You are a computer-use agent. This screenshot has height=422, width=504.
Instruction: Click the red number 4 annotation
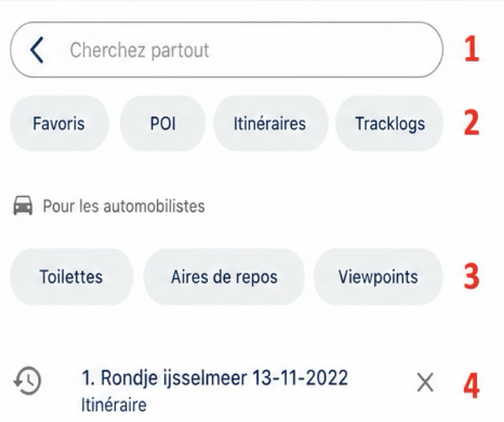(472, 386)
